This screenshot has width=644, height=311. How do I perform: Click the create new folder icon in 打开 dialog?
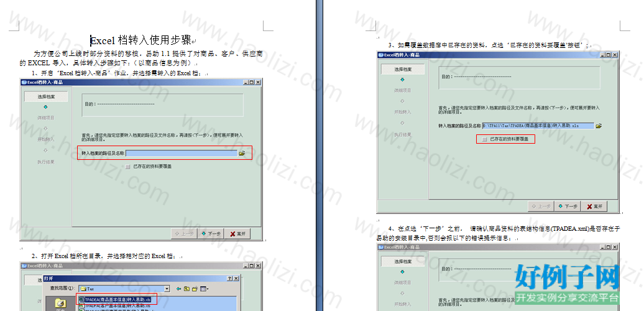[195, 289]
